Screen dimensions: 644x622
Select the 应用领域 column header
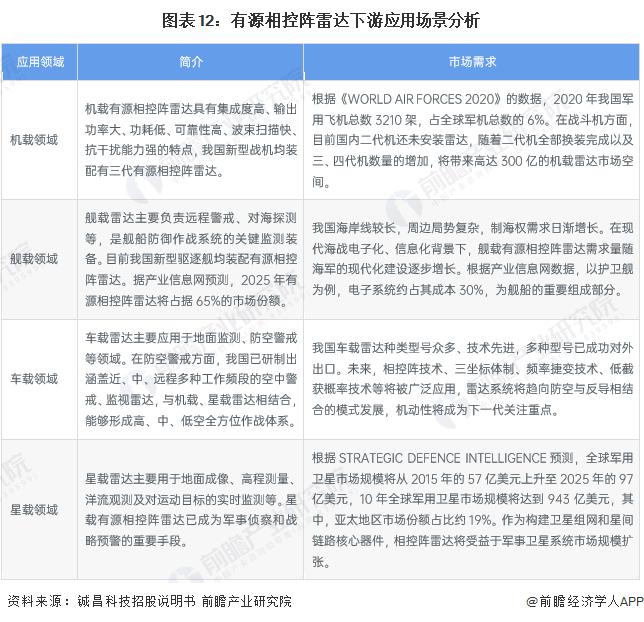point(40,62)
